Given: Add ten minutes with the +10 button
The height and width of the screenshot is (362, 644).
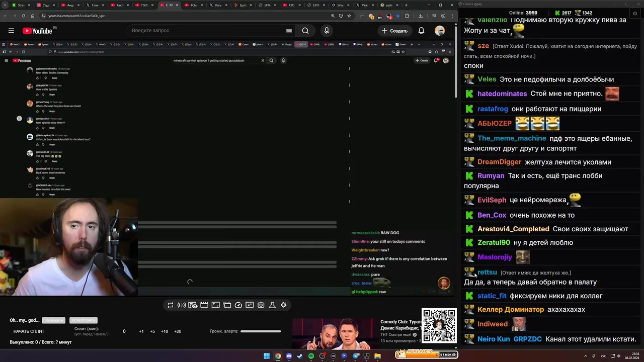Looking at the screenshot, I should pyautogui.click(x=165, y=331).
